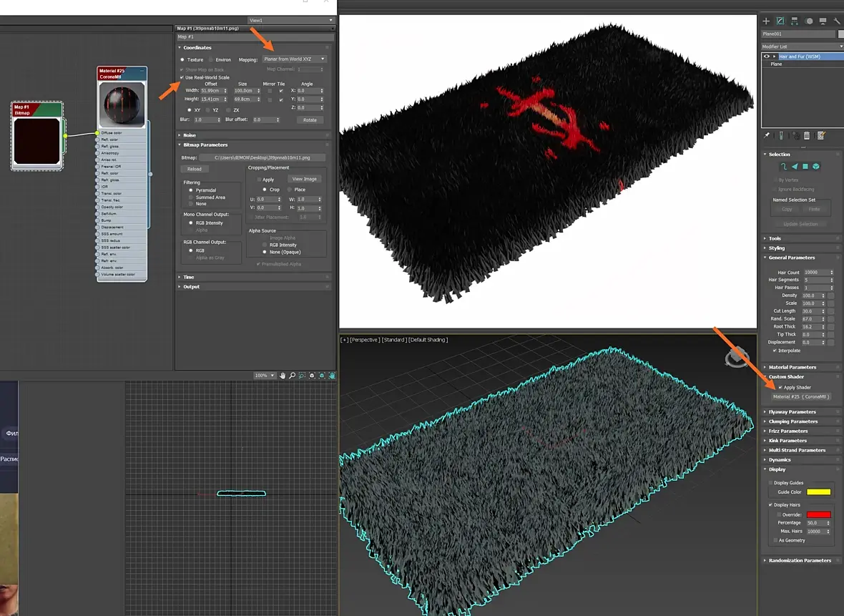Expand the Material Parameters rollout
The image size is (844, 616).
click(801, 367)
